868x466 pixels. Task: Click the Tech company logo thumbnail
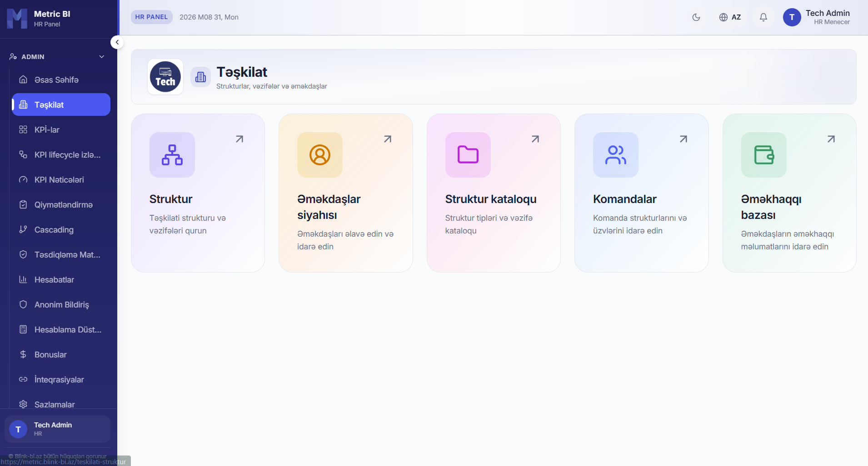pos(165,77)
